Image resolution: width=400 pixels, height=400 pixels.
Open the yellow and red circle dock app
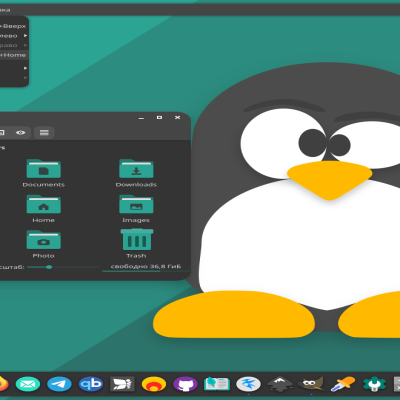point(154,384)
